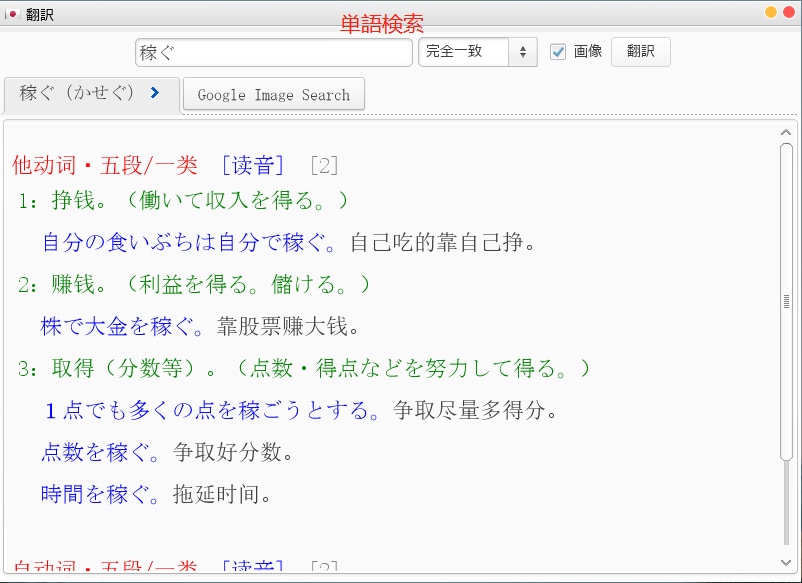Click the 他动词・五段/一类 heading text
The width and height of the screenshot is (802, 583).
105,165
